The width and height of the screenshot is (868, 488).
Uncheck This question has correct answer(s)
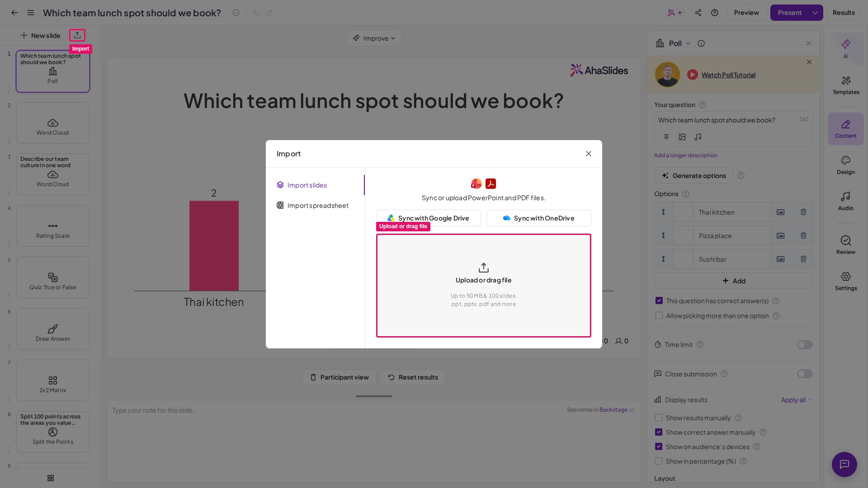click(659, 301)
